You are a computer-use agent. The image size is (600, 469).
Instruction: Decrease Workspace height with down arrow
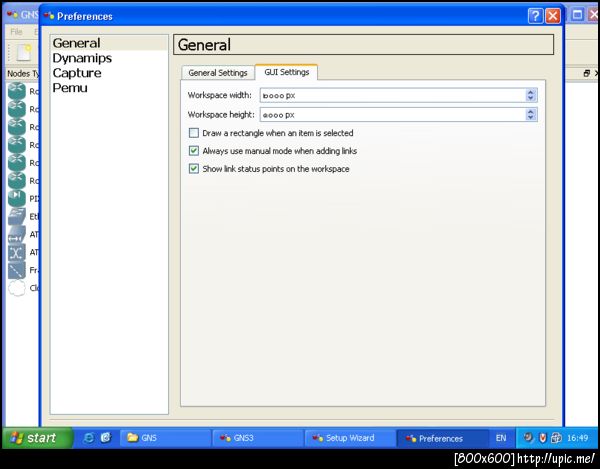[x=530, y=117]
